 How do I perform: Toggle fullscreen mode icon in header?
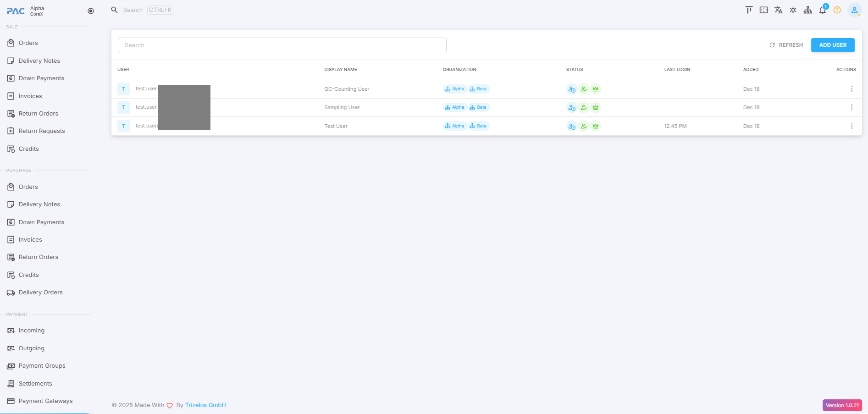(x=763, y=10)
